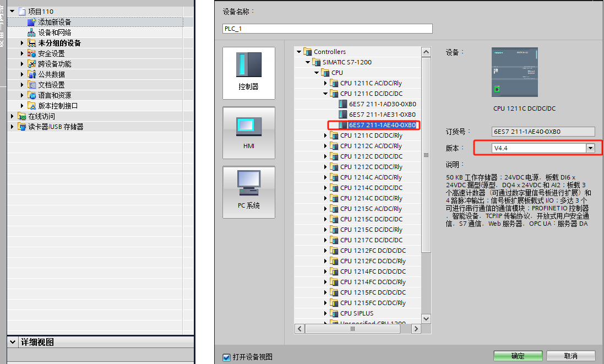Viewport: 604px width, 364px height.
Task: Click the 未分组的设备 folder icon
Action: pyautogui.click(x=31, y=43)
